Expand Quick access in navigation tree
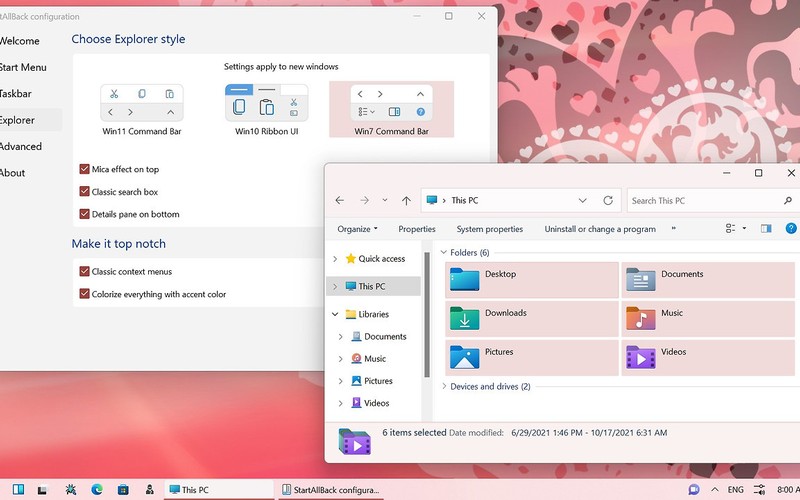The width and height of the screenshot is (800, 500). tap(335, 259)
